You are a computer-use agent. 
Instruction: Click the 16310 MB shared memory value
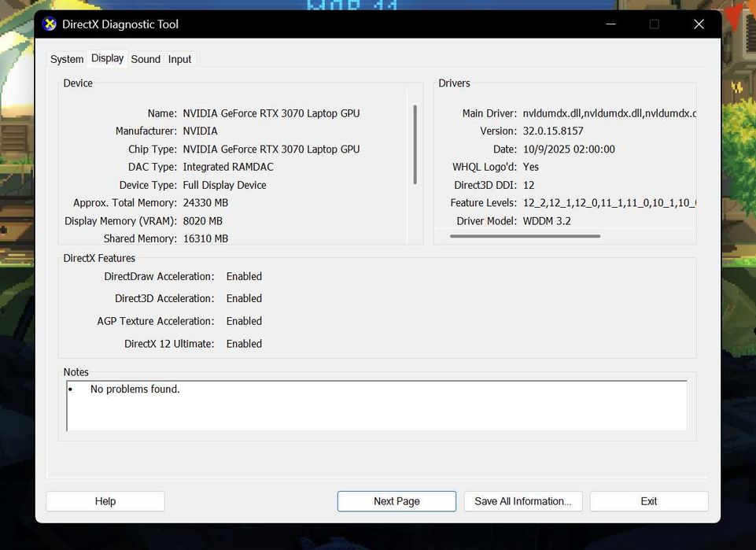coord(205,238)
